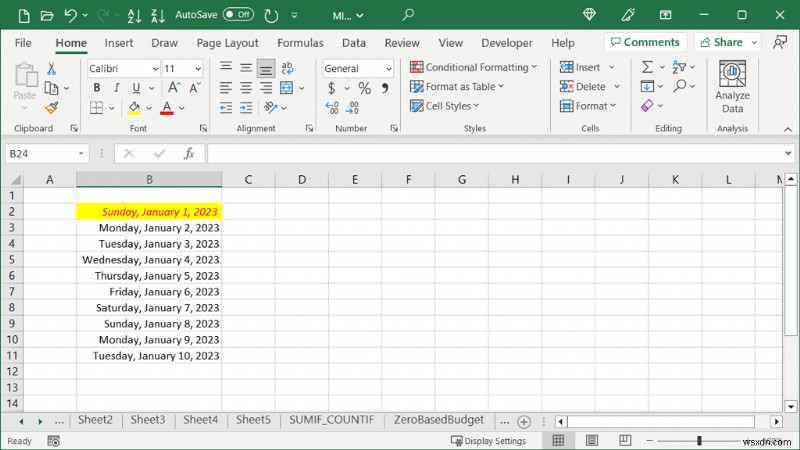800x450 pixels.
Task: Toggle Bold formatting
Action: [x=96, y=88]
